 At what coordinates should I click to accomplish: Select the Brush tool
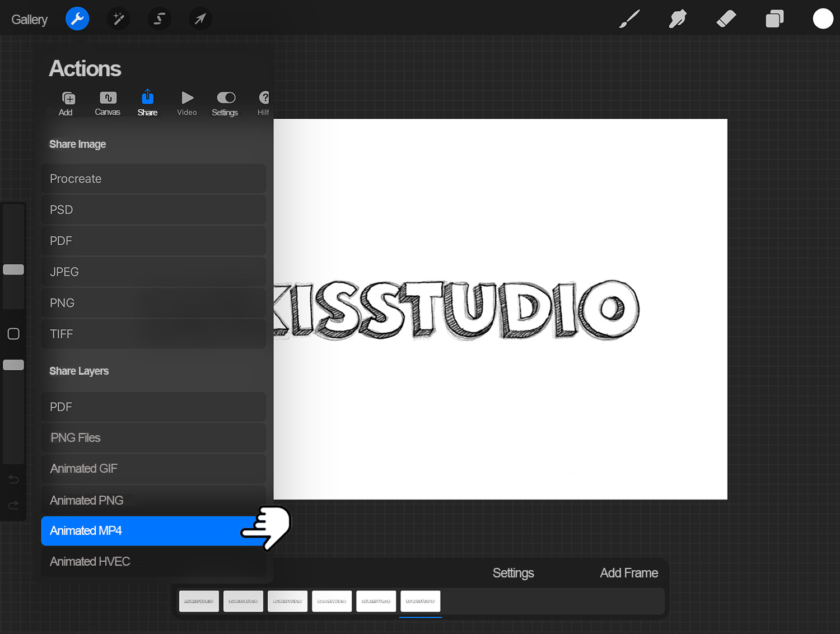[628, 18]
